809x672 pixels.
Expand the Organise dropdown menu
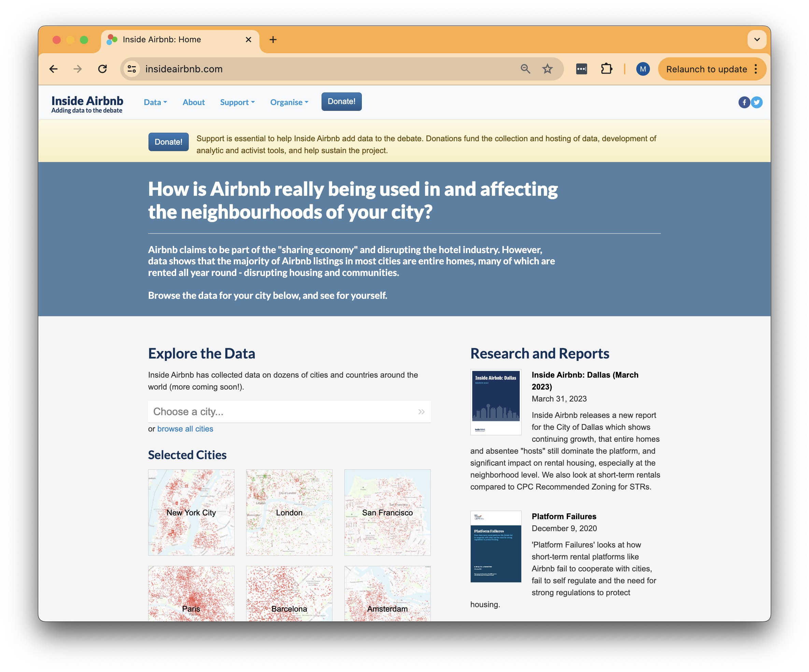point(289,102)
